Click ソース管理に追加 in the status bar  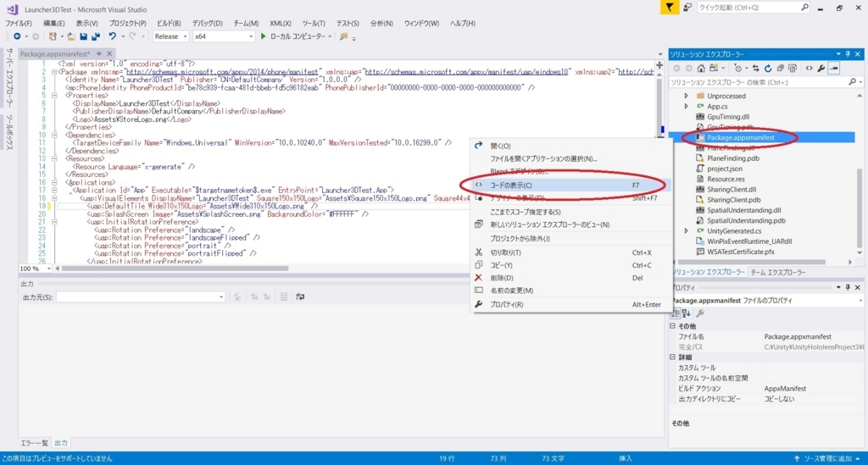(829, 458)
